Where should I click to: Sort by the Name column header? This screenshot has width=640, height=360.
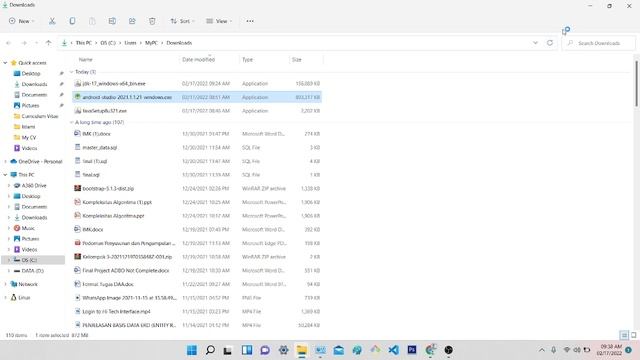click(x=85, y=60)
